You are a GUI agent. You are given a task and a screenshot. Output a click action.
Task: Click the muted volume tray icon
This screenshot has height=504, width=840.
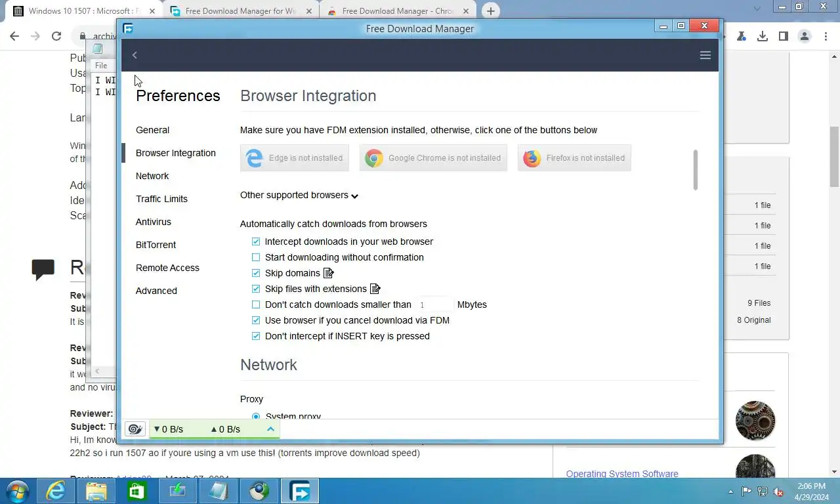[x=779, y=492]
